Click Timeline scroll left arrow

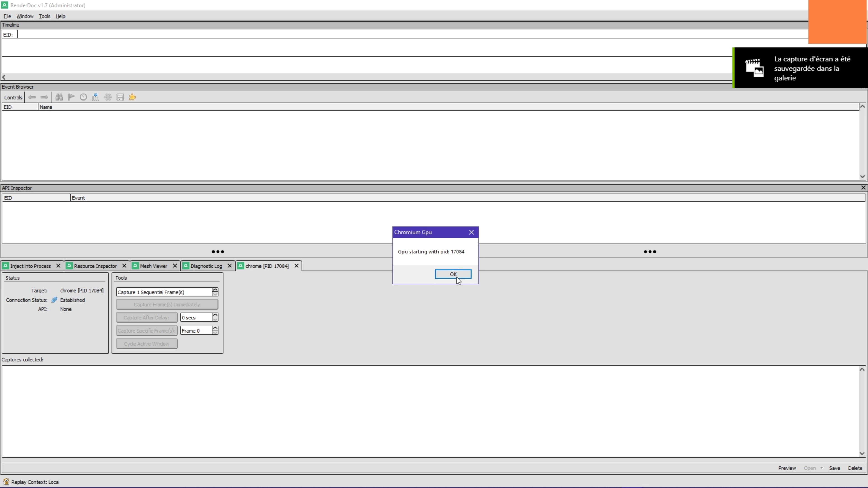point(4,77)
